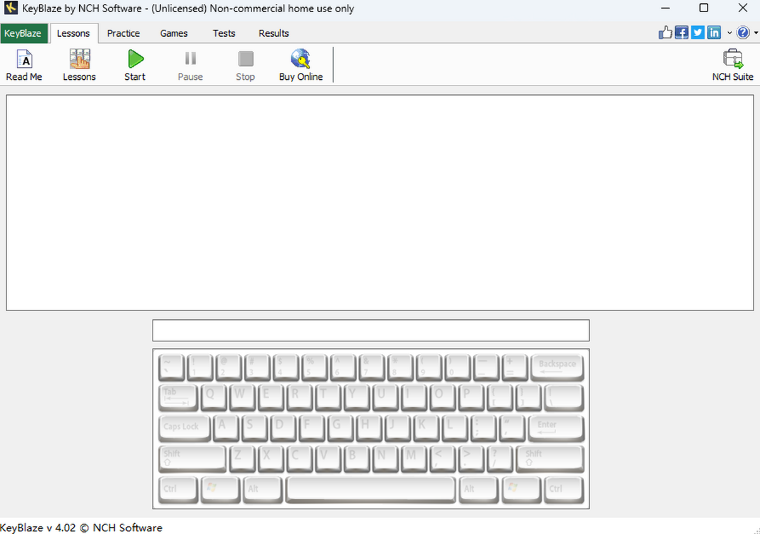
Task: Click the left Ctrl key
Action: point(178,489)
